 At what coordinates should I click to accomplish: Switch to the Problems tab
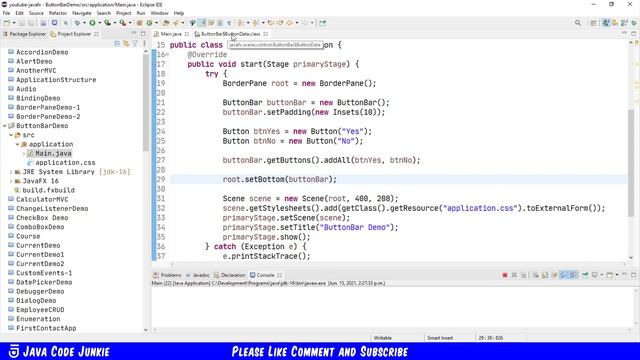click(x=167, y=275)
